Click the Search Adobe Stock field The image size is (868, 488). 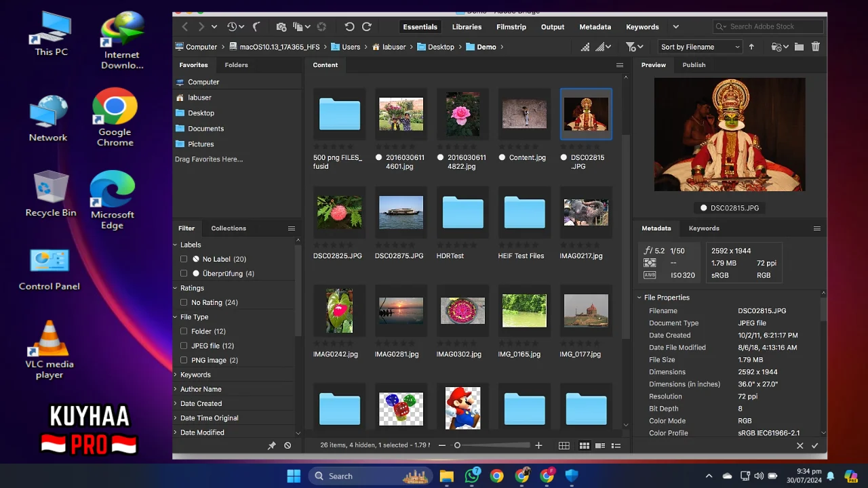(x=768, y=26)
